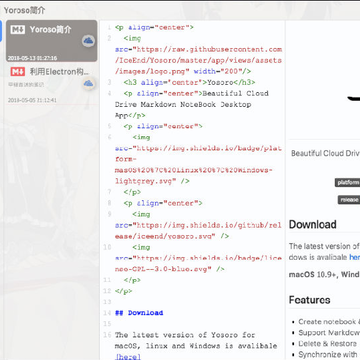Click the '## Download' heading in editor
Screen dimensions: 360x360
(139, 313)
